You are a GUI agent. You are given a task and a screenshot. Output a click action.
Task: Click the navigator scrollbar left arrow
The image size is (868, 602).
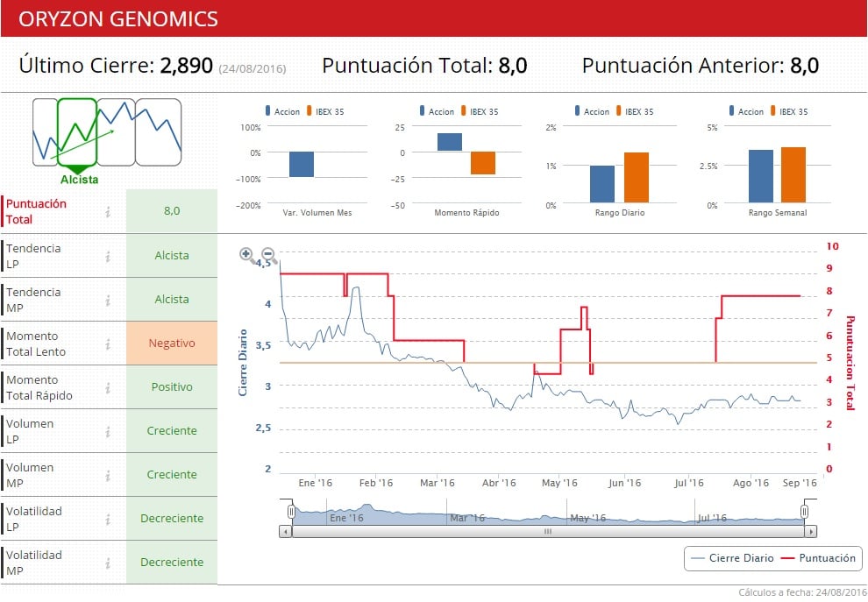285,532
